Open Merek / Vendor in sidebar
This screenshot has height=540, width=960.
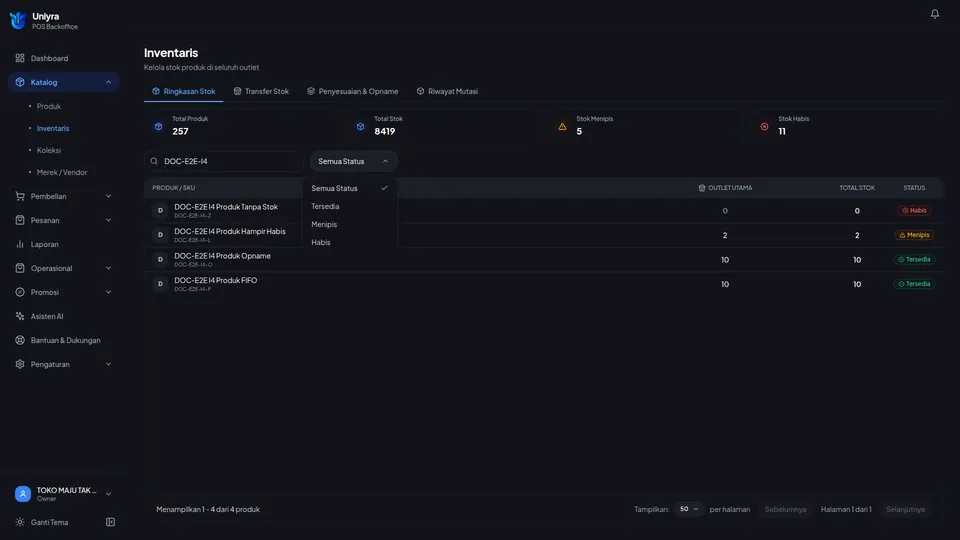(x=62, y=172)
